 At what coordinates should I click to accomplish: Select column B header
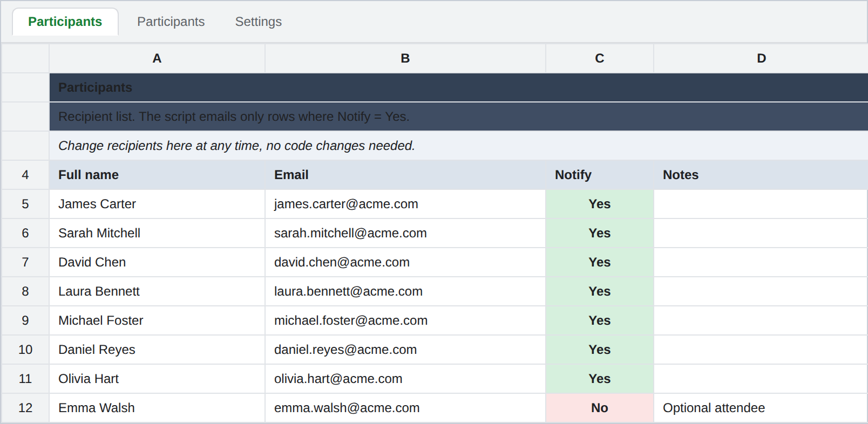pos(405,58)
